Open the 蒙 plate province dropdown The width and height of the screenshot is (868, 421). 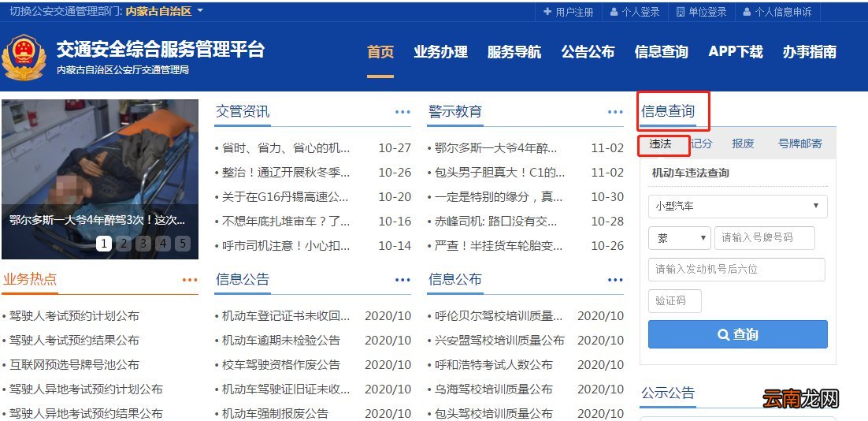point(679,238)
